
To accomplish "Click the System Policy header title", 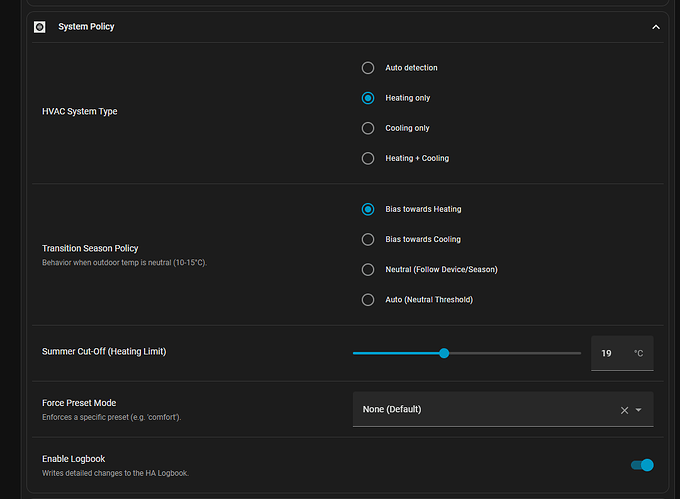I will (x=86, y=27).
